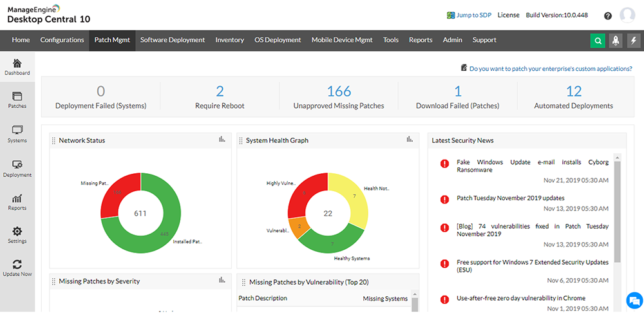The image size is (644, 329).
Task: Open the help question mark icon
Action: click(x=608, y=16)
